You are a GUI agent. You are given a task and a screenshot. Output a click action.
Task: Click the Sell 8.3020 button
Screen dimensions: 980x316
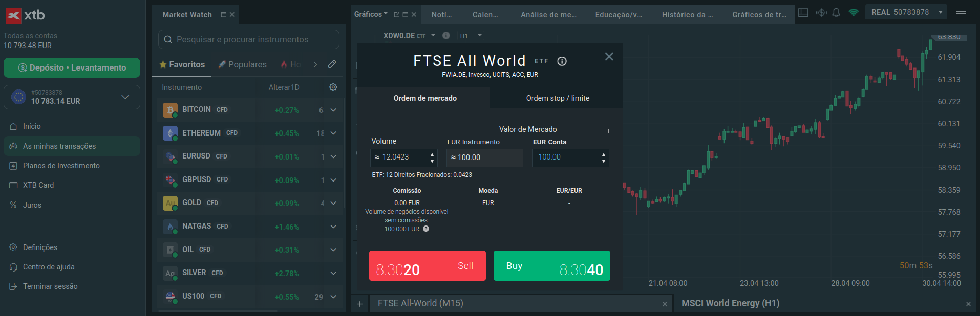pos(428,266)
